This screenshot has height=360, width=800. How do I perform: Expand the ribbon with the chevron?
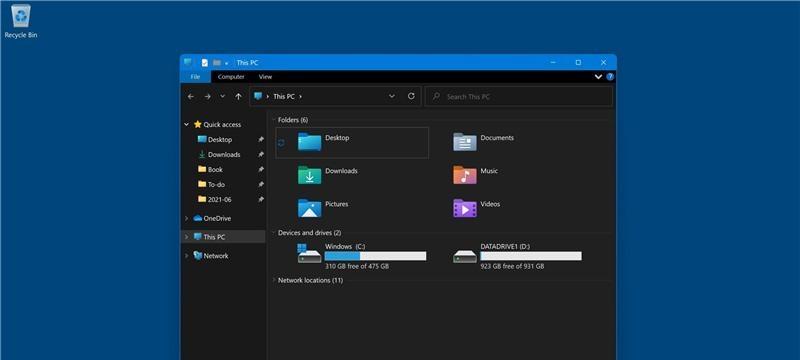599,77
